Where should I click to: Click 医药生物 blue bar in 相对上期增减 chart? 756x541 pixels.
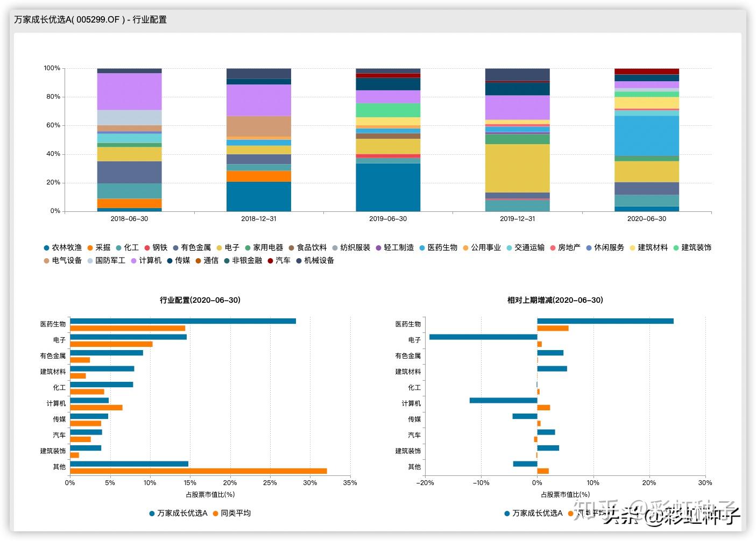605,321
